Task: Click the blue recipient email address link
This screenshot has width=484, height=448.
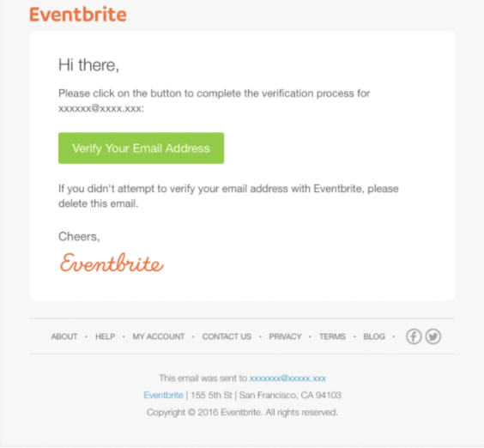Action: [x=287, y=378]
